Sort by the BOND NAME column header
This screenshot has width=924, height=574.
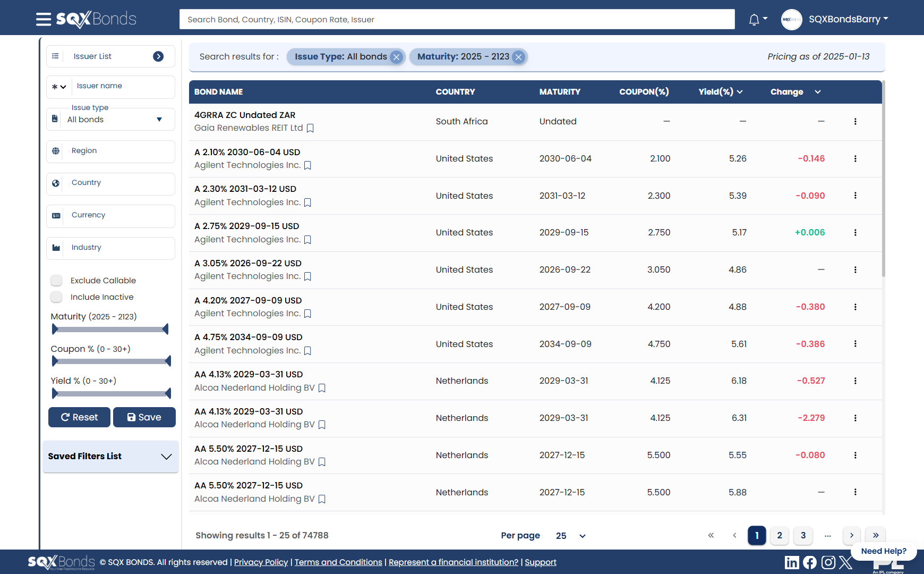(218, 92)
